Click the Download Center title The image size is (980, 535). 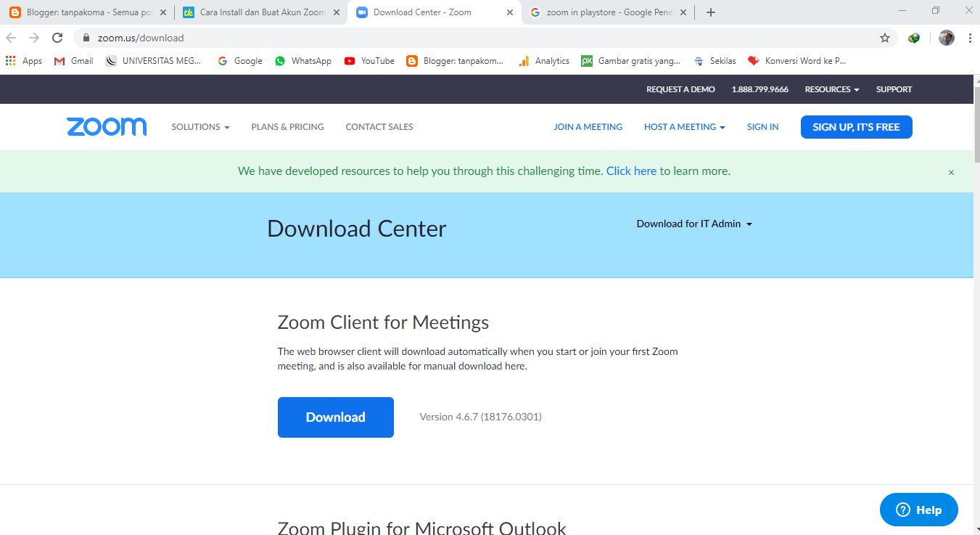pos(357,229)
